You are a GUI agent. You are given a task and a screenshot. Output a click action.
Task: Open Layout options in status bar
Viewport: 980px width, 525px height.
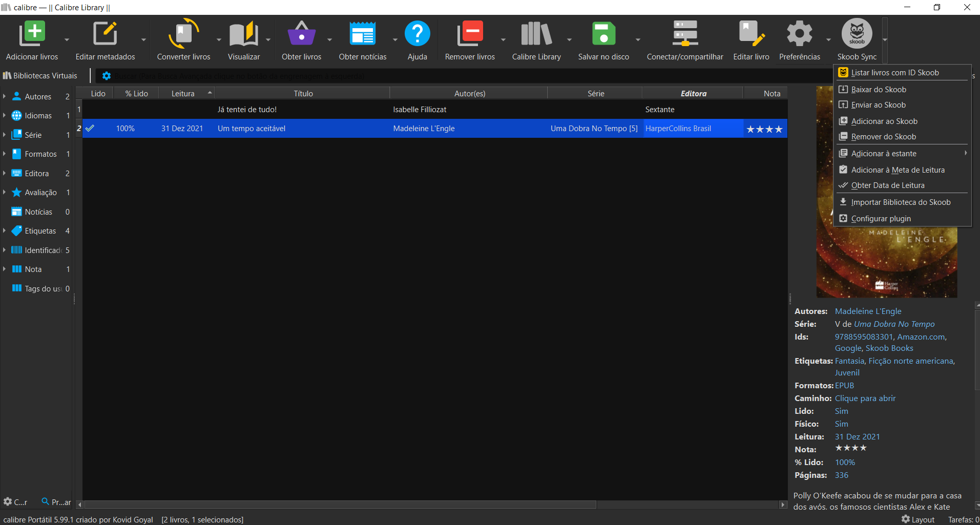click(918, 519)
